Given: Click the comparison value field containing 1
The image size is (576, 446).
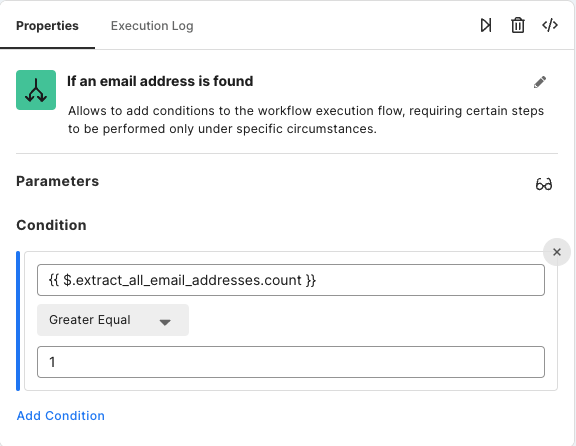Looking at the screenshot, I should 291,362.
